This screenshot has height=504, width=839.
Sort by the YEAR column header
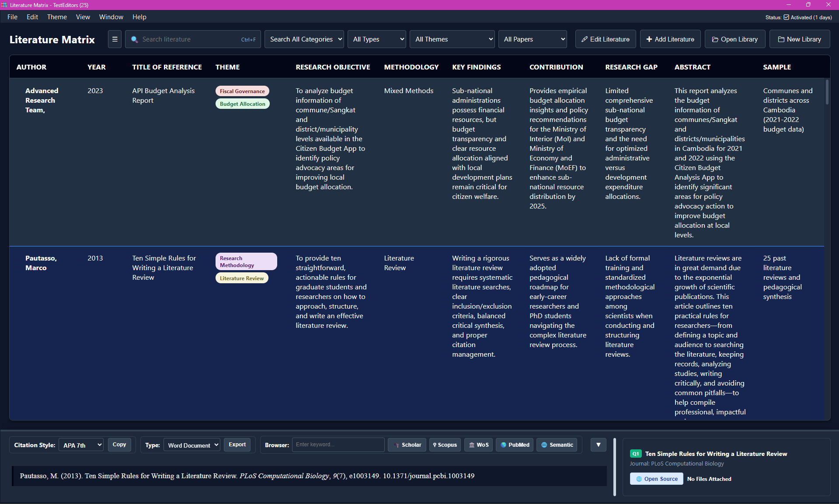click(x=97, y=67)
